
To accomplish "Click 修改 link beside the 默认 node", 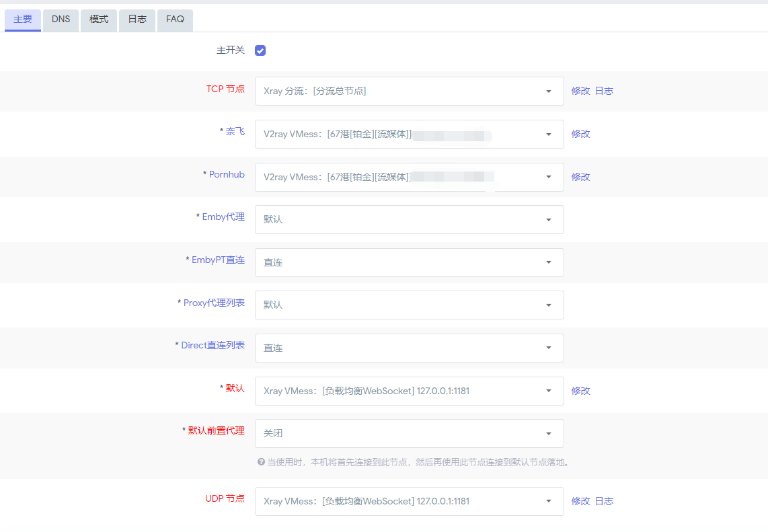I will (580, 391).
